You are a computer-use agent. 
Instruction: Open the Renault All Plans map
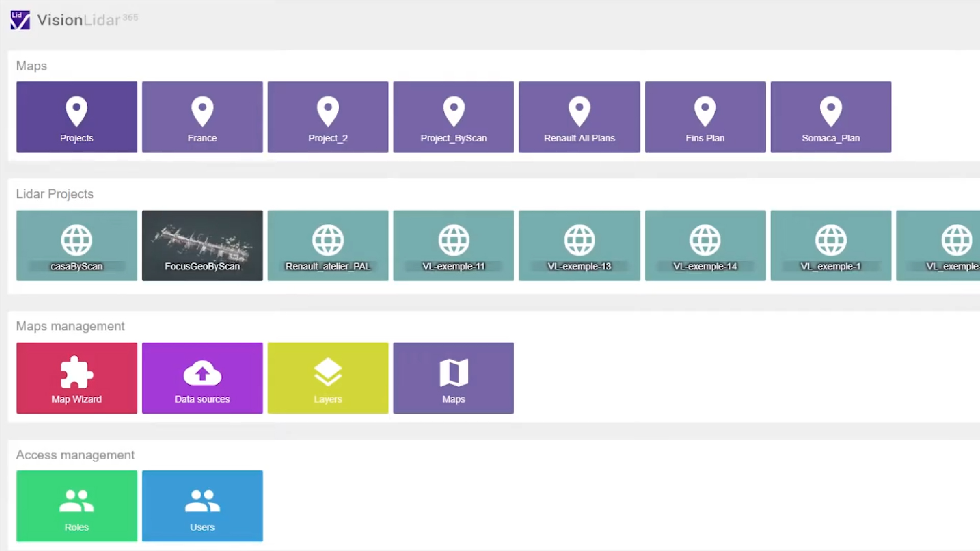(579, 117)
